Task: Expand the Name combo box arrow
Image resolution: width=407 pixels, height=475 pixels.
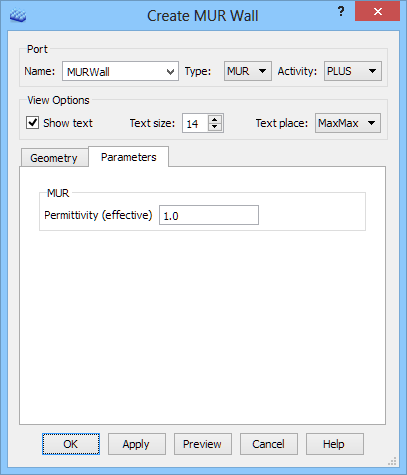Action: click(x=170, y=71)
